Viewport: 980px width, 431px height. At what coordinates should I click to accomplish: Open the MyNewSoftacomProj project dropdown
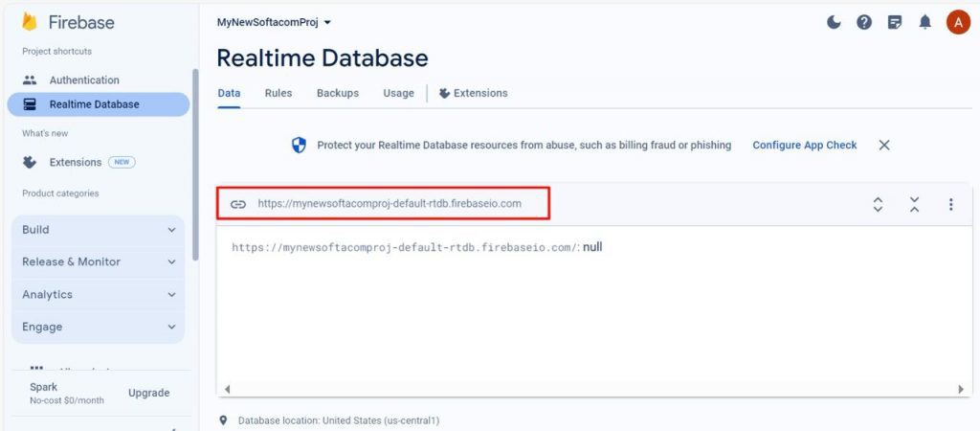point(274,23)
